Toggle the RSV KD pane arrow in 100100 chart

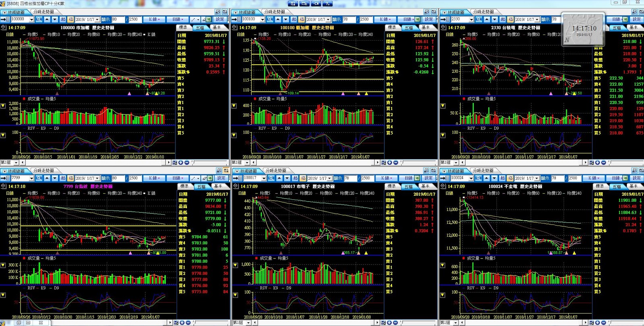coord(234,135)
